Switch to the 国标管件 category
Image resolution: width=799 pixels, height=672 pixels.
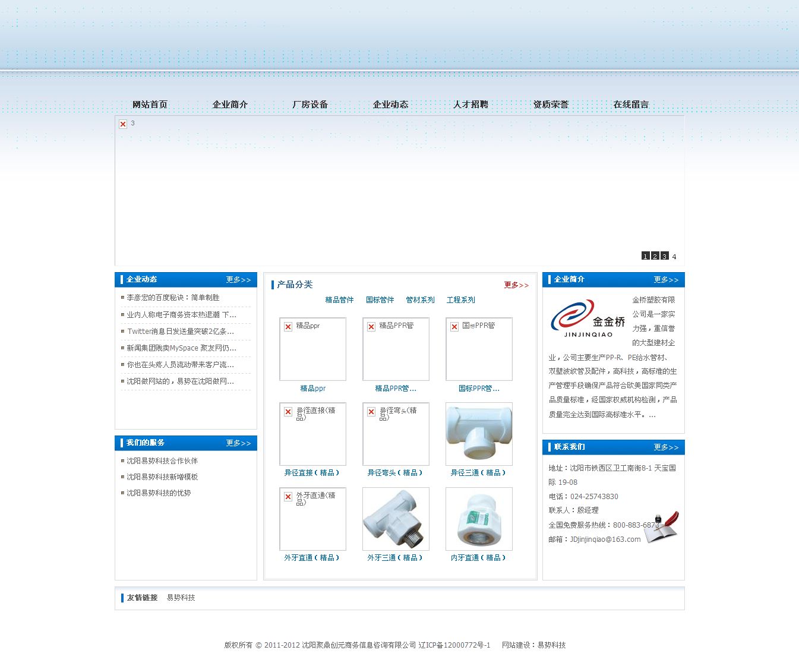[x=380, y=300]
